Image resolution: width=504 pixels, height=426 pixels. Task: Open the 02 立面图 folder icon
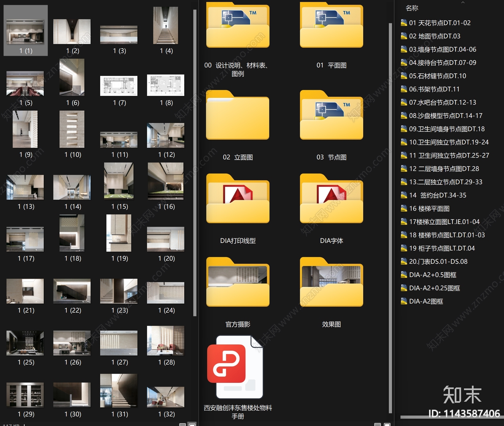(x=238, y=115)
